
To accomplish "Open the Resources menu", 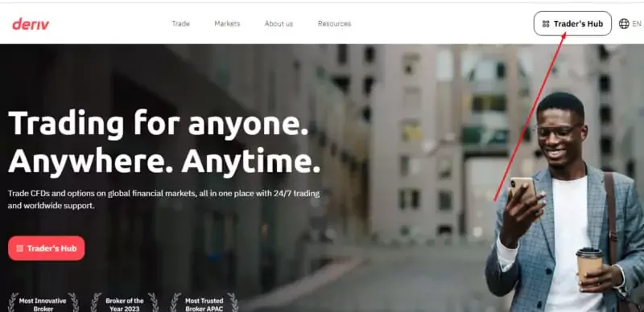I will (334, 24).
